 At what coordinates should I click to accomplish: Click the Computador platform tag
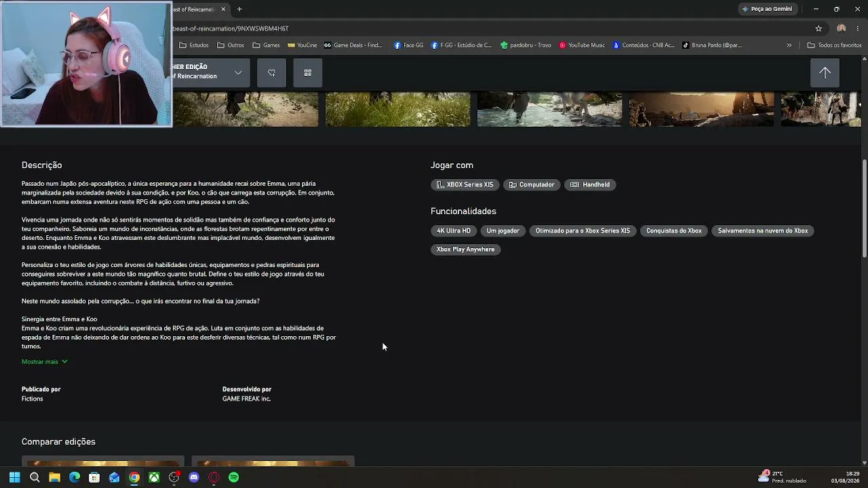click(x=532, y=184)
